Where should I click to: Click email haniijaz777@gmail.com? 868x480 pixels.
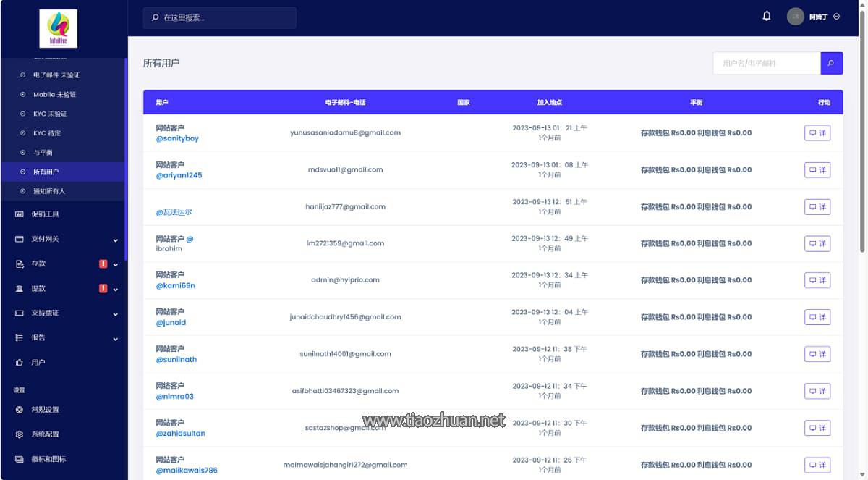click(345, 207)
